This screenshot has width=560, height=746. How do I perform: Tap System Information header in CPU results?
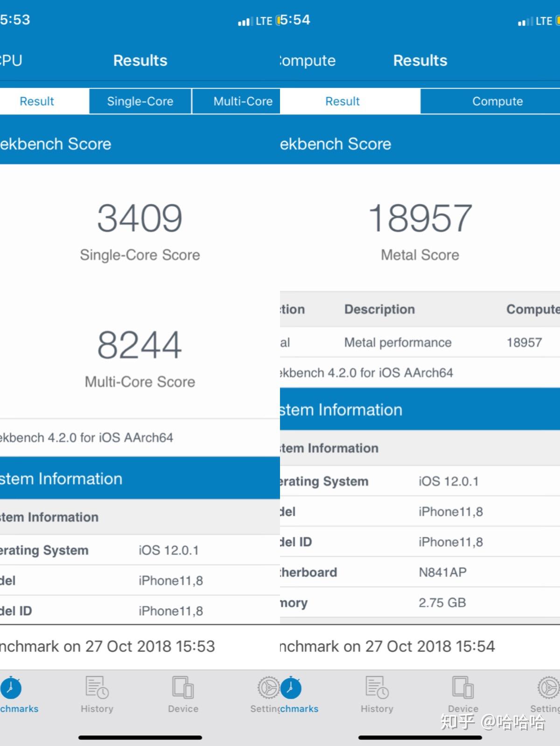point(140,479)
